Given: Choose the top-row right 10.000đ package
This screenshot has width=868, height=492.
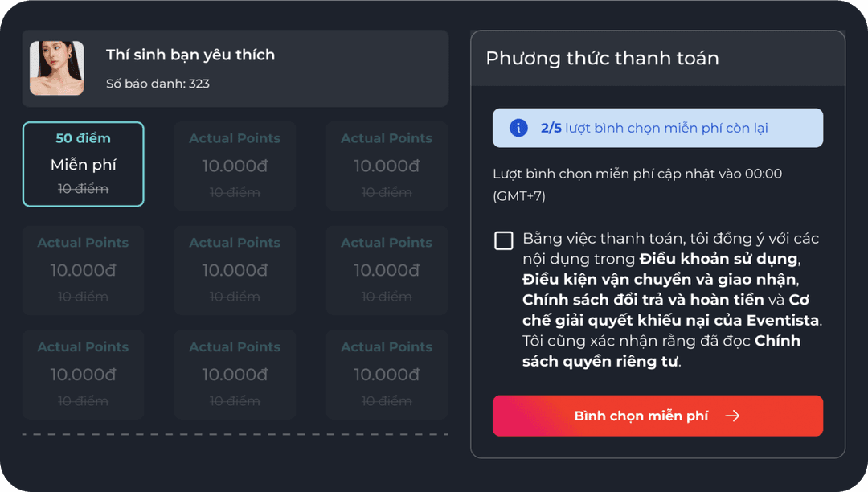Looking at the screenshot, I should coord(387,166).
